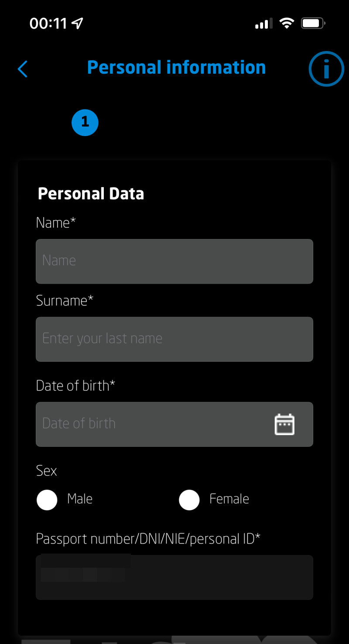Tap the Personal information page title
Image resolution: width=349 pixels, height=644 pixels.
(176, 68)
